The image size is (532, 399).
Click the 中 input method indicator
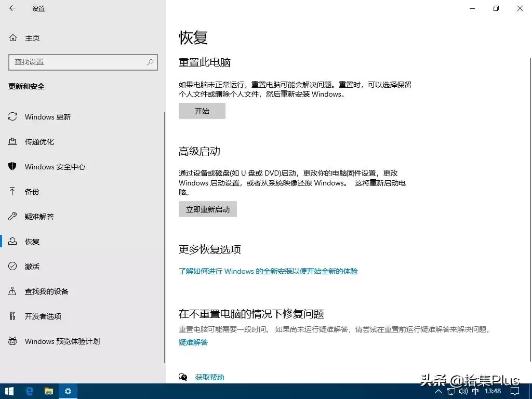(475, 391)
